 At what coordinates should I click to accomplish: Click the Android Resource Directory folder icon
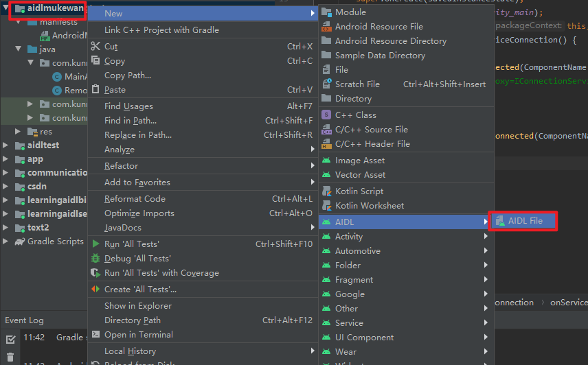(326, 40)
